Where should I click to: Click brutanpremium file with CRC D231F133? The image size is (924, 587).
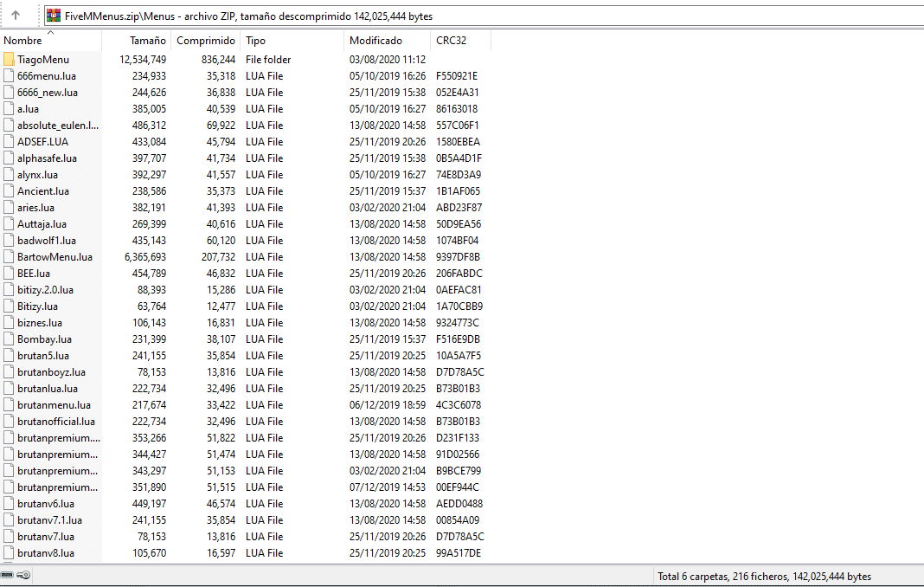click(58, 438)
